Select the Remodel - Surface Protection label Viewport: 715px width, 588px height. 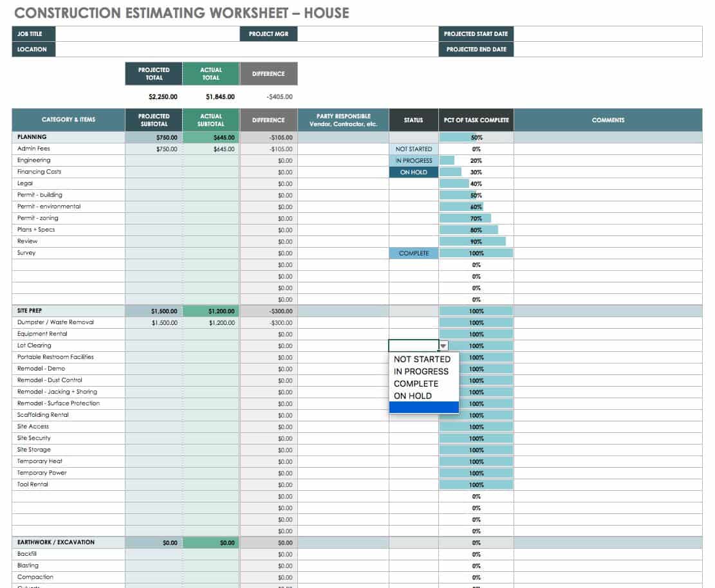(59, 403)
